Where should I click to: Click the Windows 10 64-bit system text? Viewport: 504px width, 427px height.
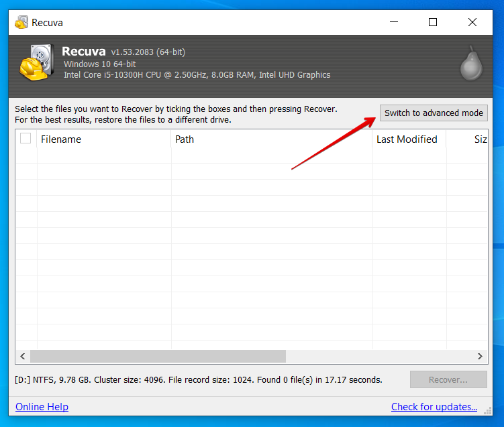coord(99,64)
